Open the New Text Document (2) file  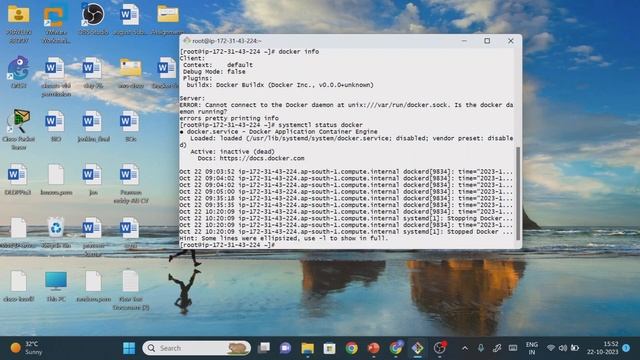point(131,290)
